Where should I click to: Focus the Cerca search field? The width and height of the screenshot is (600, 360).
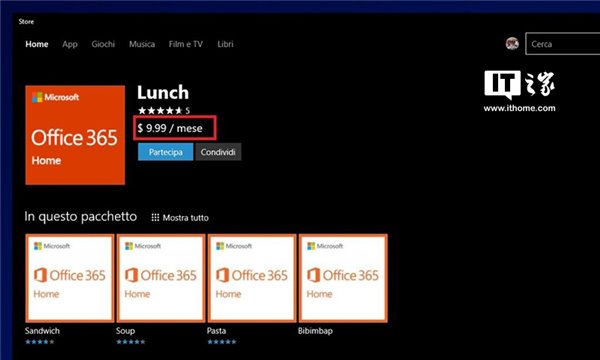click(562, 44)
